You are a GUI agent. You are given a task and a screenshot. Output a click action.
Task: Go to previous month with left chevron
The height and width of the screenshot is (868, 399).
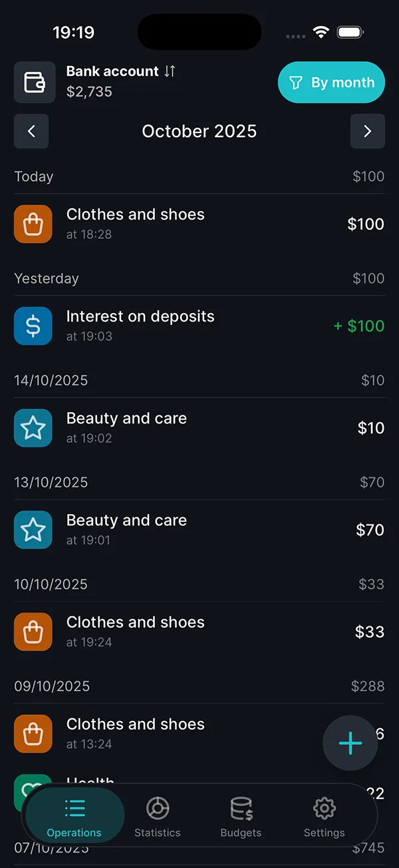pyautogui.click(x=31, y=131)
